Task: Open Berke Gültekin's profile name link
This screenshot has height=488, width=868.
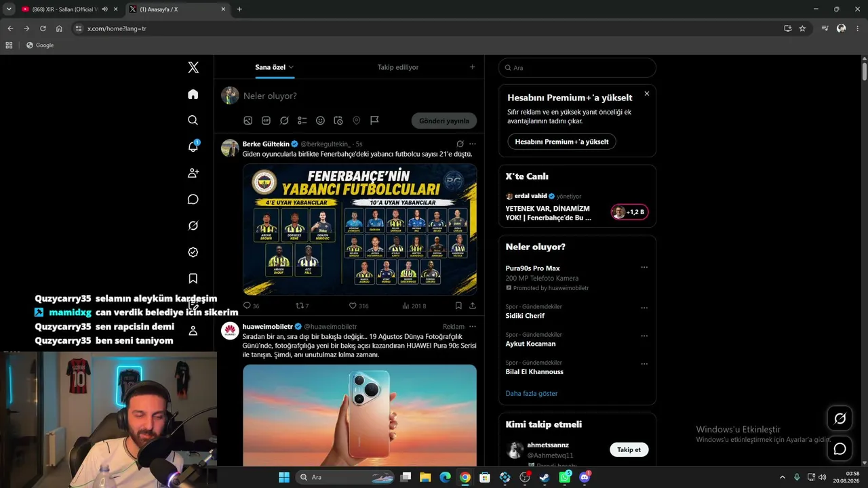Action: click(266, 144)
